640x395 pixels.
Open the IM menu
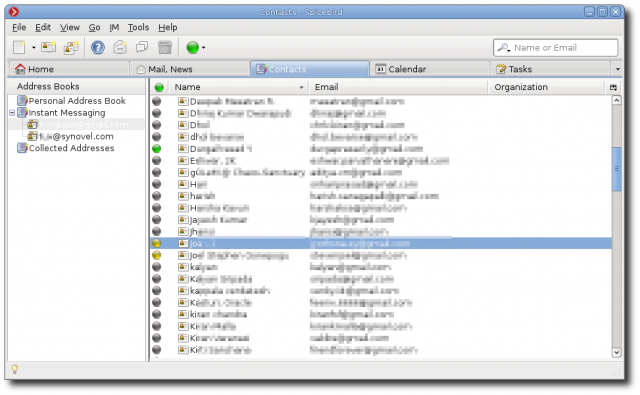coord(114,27)
